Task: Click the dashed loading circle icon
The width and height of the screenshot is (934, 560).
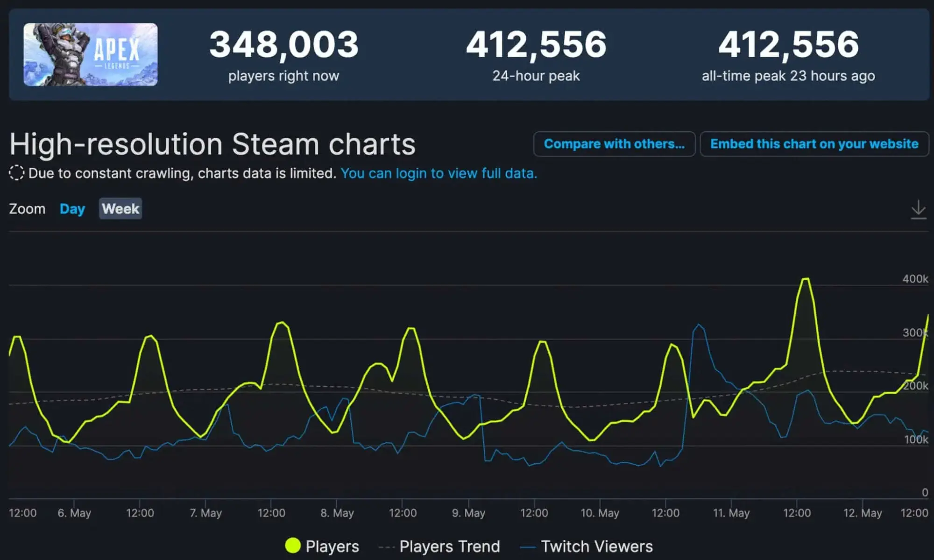Action: [16, 173]
